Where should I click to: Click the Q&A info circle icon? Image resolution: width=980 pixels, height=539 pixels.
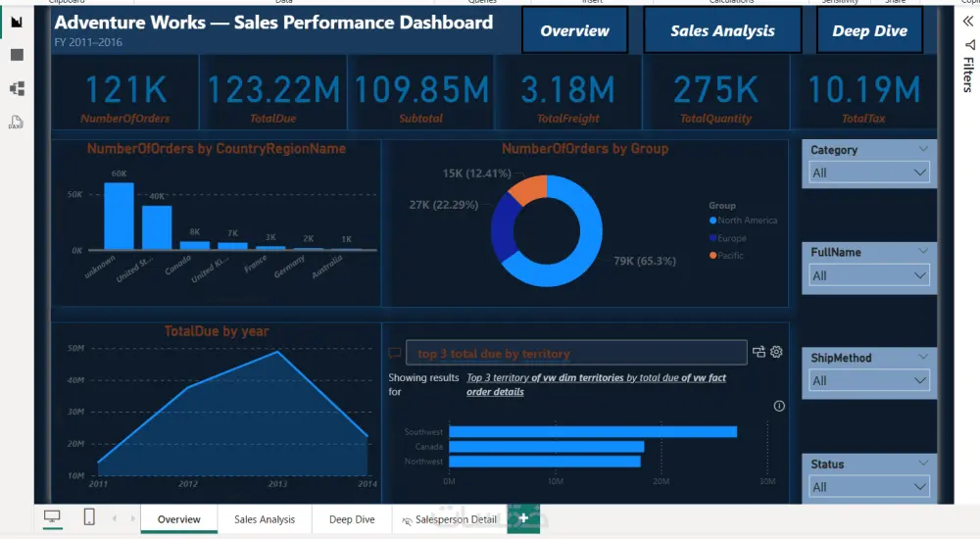click(x=779, y=406)
